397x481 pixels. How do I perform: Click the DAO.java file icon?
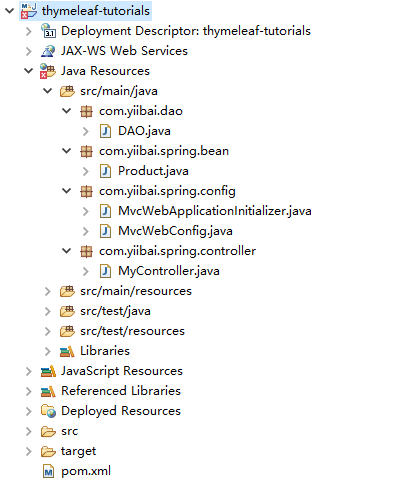pyautogui.click(x=105, y=131)
